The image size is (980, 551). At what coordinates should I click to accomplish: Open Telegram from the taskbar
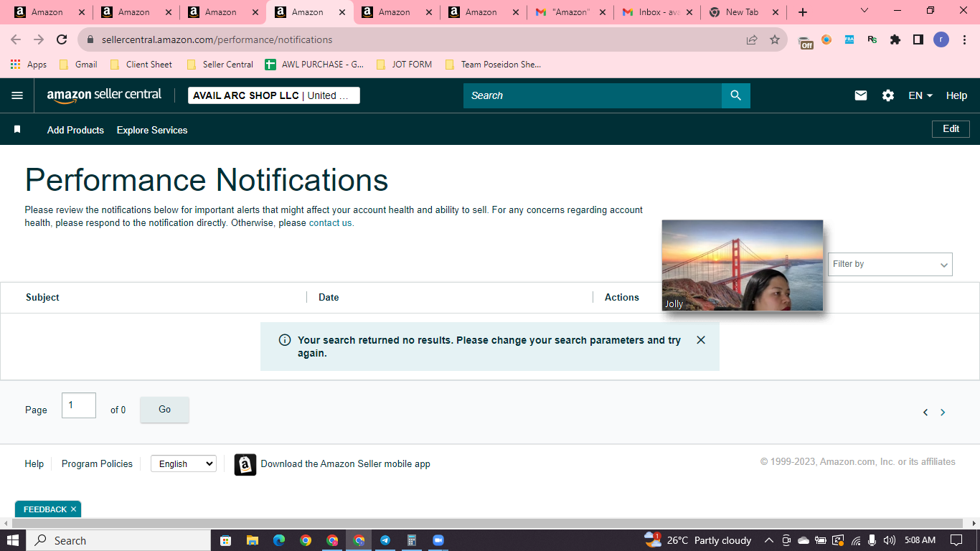(x=385, y=540)
